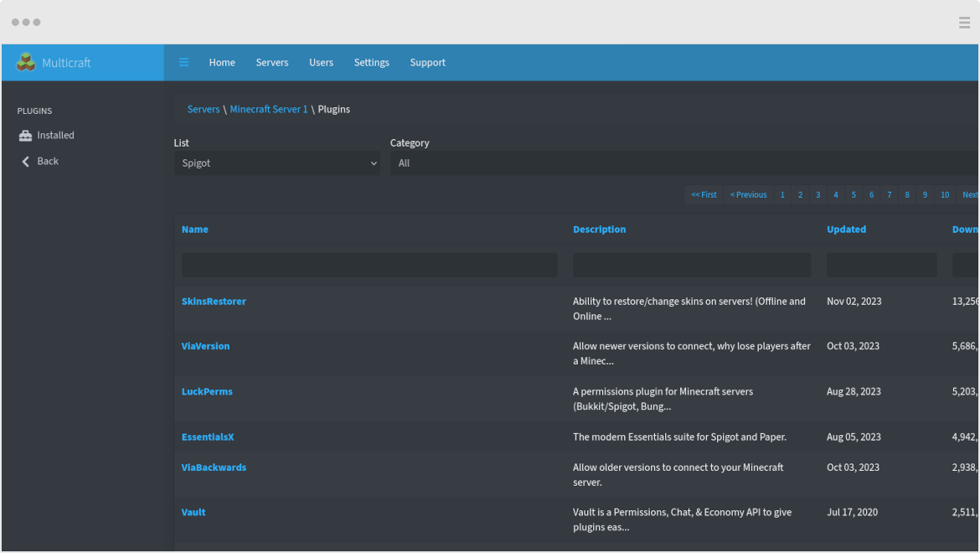Screen dimensions: 980x553
Task: Go to page 3
Action: 818,195
